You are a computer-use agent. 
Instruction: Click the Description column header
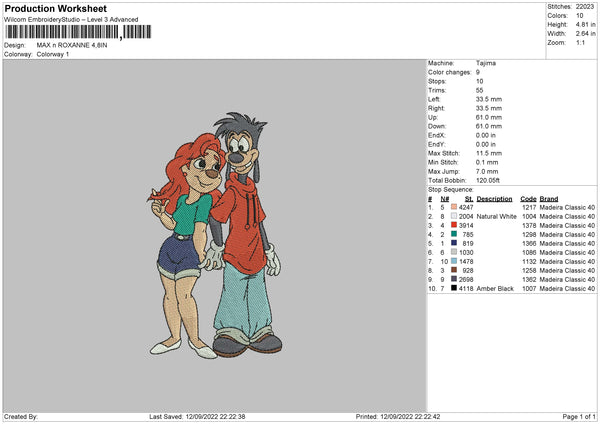click(x=494, y=198)
